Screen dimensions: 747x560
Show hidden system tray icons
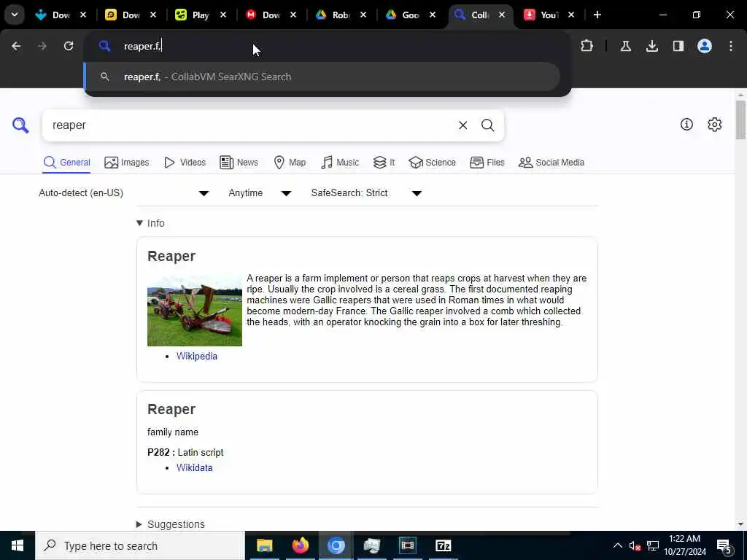tap(617, 545)
